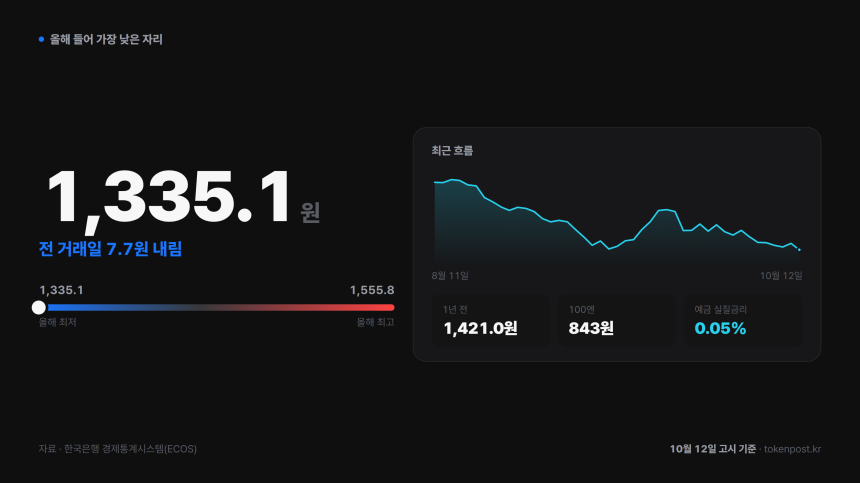This screenshot has height=483, width=860.
Task: Click the '올해 최고' label
Action: 375,322
